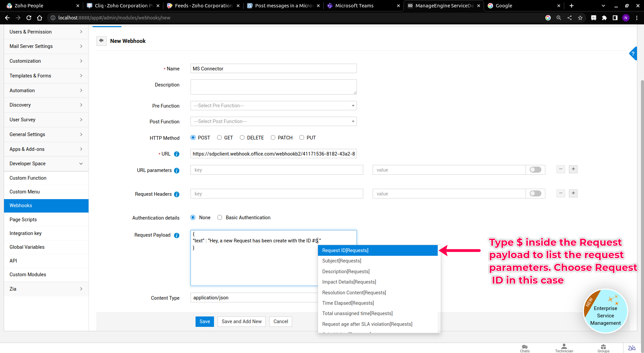Choose Basic Authentication option
This screenshot has height=353, width=644.
[220, 218]
